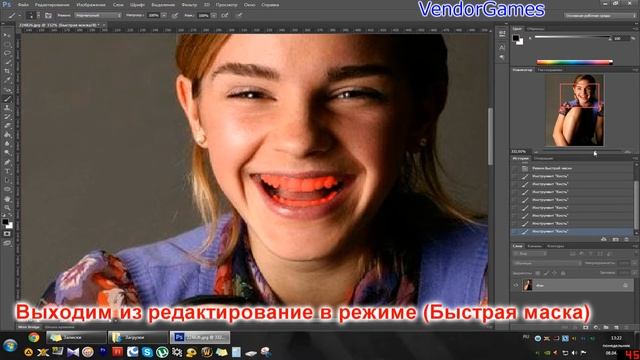Open the layer blend mode dropdown
The height and width of the screenshot is (360, 640).
tap(547, 263)
